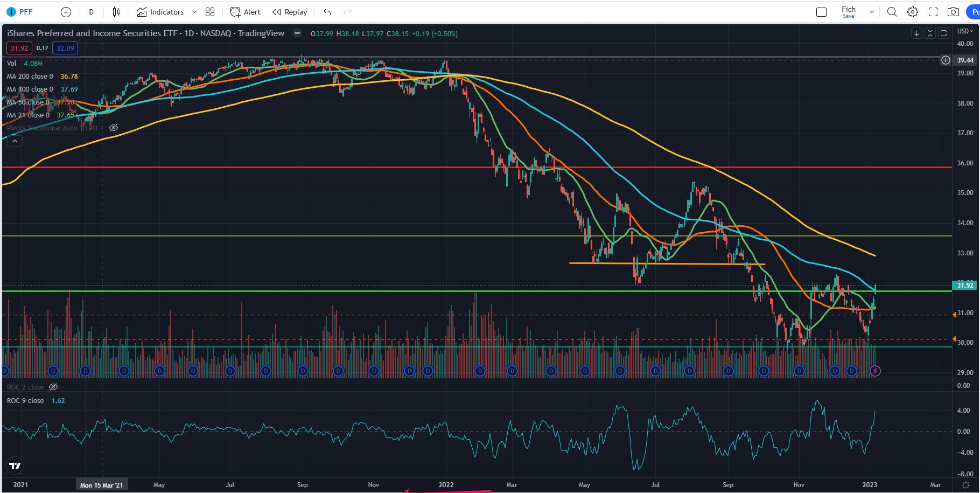980x493 pixels.
Task: Create a new Alert
Action: (245, 12)
